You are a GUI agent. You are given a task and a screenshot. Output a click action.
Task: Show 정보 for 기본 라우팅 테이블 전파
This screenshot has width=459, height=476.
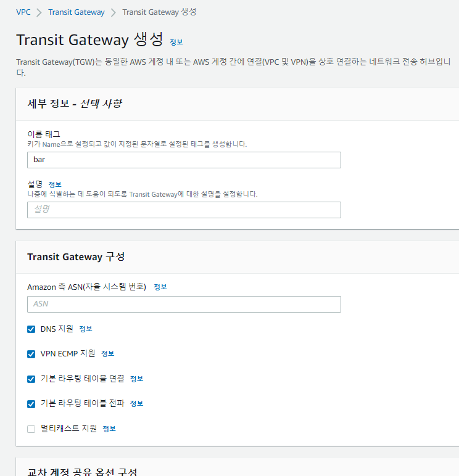click(x=136, y=403)
